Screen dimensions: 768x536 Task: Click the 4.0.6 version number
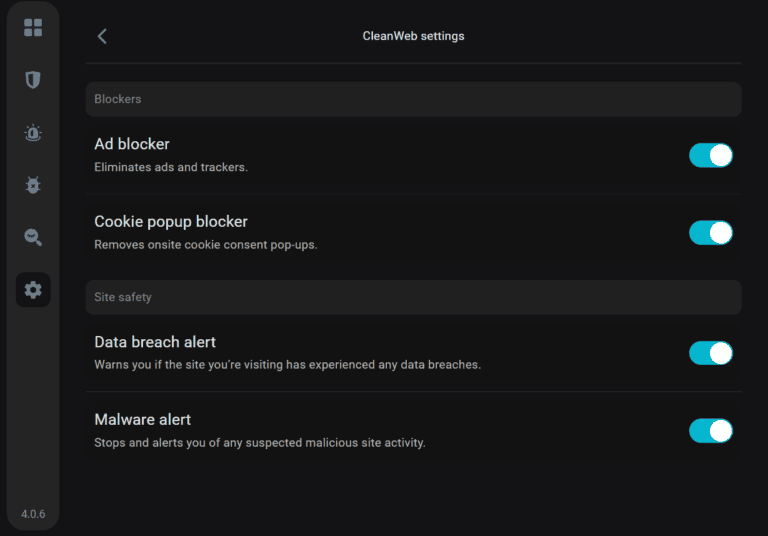(33, 514)
